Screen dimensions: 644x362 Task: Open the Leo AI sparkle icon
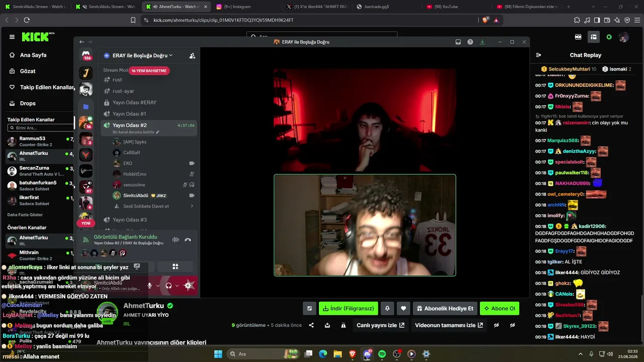point(617,20)
